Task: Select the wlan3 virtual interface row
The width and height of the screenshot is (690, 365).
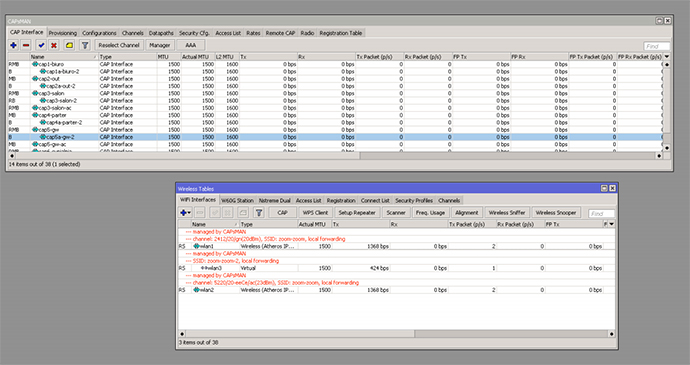Action: pos(396,268)
